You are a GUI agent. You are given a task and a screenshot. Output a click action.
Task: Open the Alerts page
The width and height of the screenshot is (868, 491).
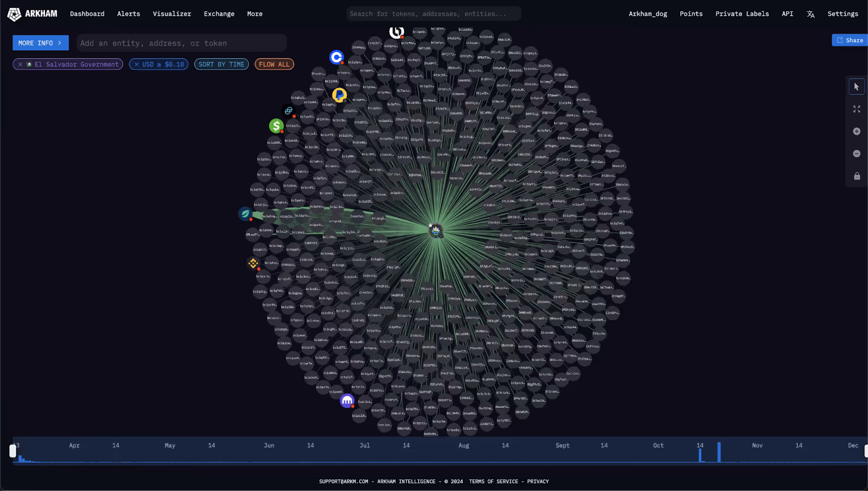129,14
